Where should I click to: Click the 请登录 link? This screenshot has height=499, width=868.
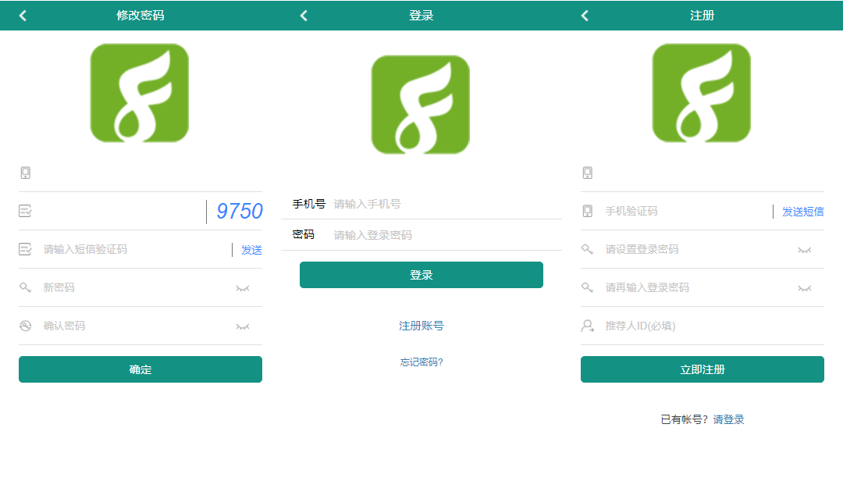tap(728, 419)
